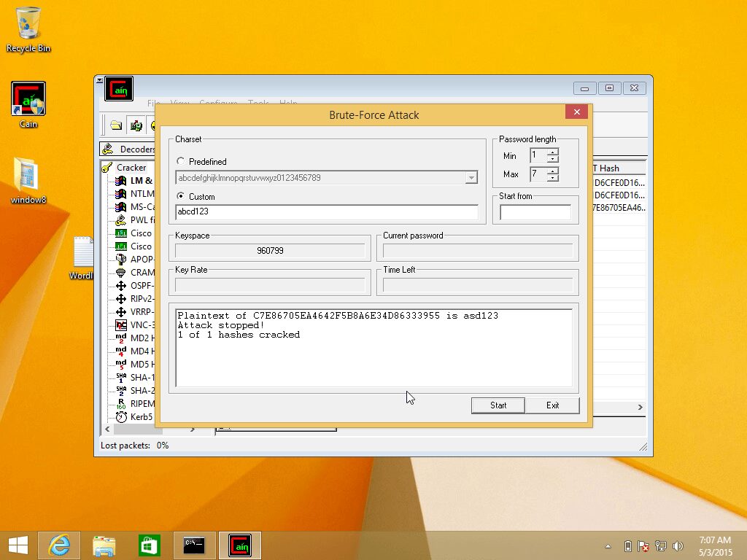Enable the Predefined charset option
The height and width of the screenshot is (560, 747).
click(180, 161)
